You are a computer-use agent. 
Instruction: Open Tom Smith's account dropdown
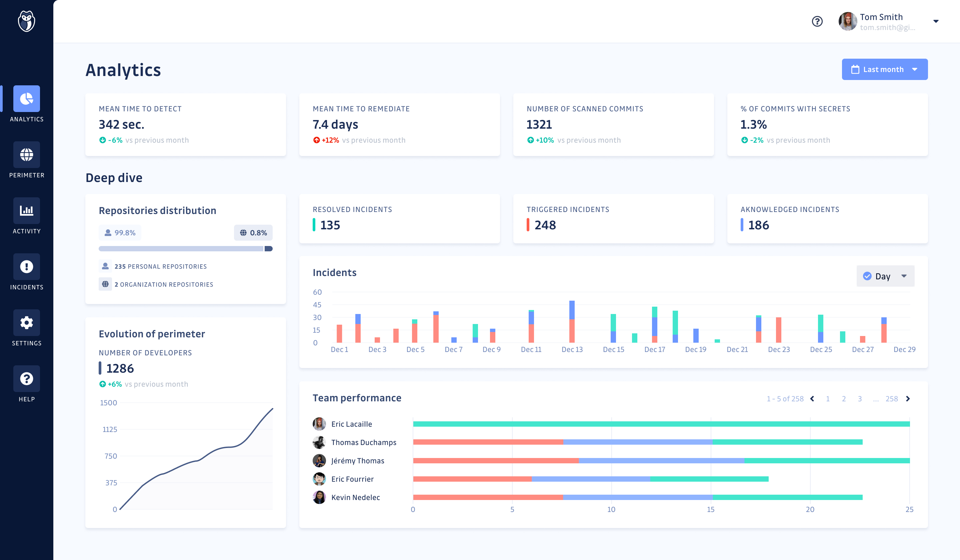coord(936,21)
